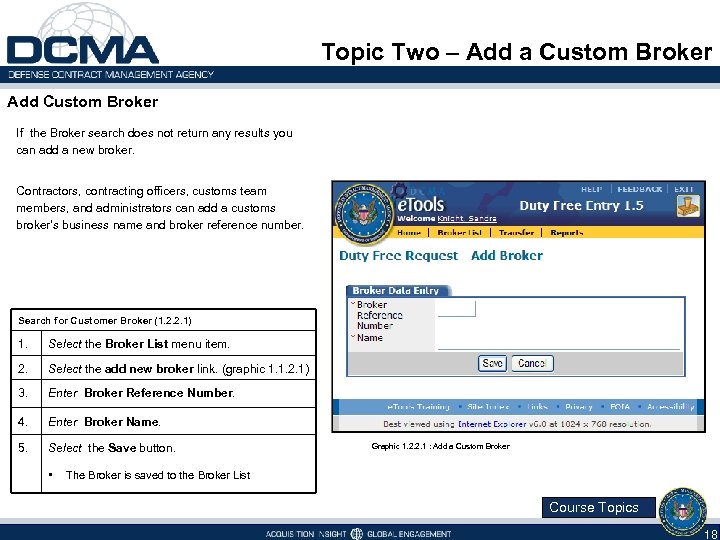Click the Cancel button in Broker Data Entry
The width and height of the screenshot is (720, 540).
532,363
